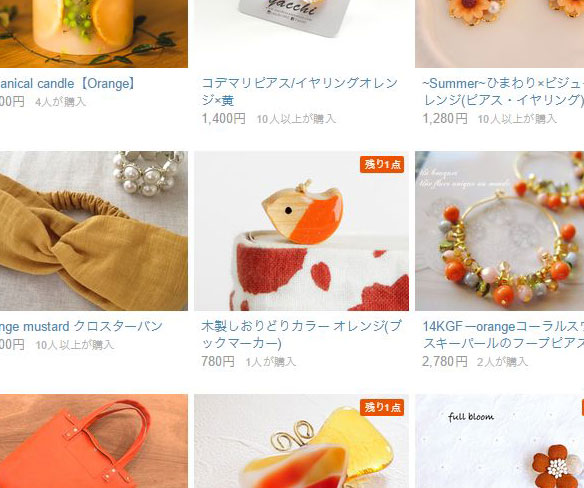Image resolution: width=584 pixels, height=488 pixels.
Task: Click the mustard クロスターバン title link
Action: [x=81, y=326]
